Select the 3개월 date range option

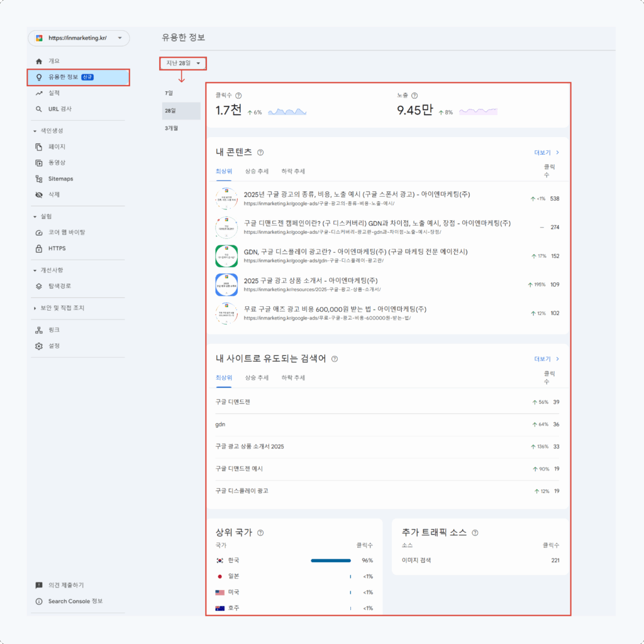point(181,128)
